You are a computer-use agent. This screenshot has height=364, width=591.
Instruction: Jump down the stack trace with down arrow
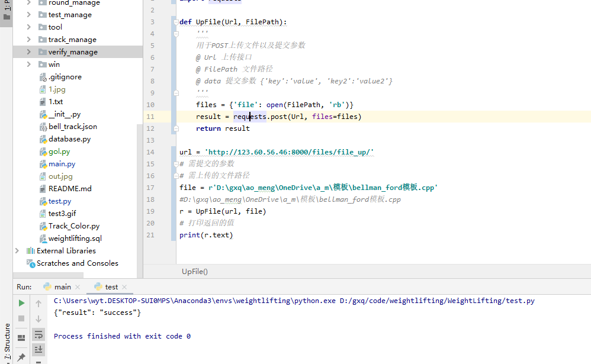click(x=38, y=319)
